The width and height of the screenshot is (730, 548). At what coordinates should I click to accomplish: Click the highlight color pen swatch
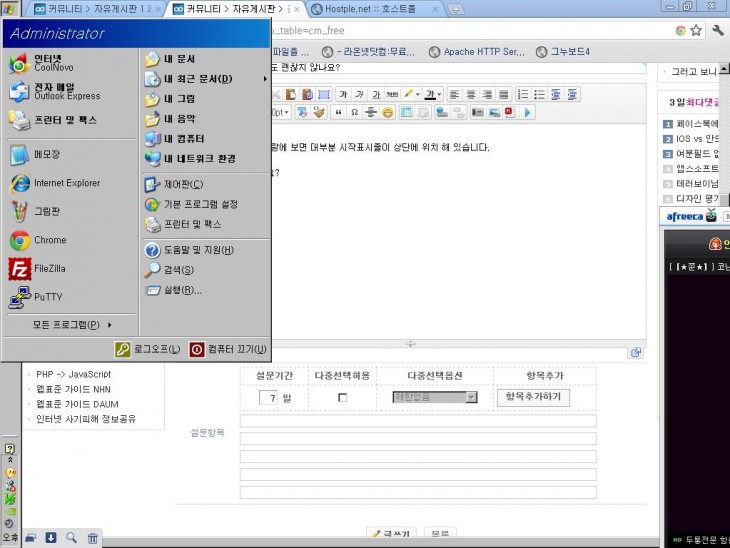pyautogui.click(x=409, y=95)
